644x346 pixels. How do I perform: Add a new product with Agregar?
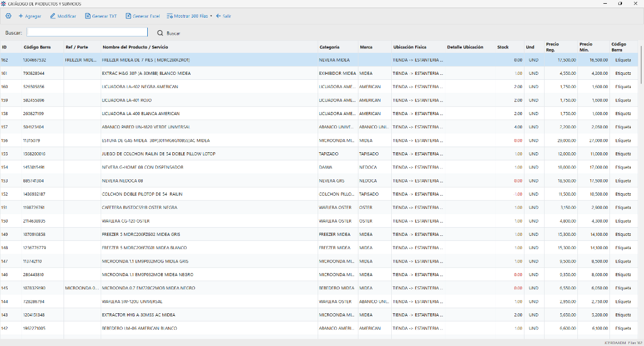[30, 16]
